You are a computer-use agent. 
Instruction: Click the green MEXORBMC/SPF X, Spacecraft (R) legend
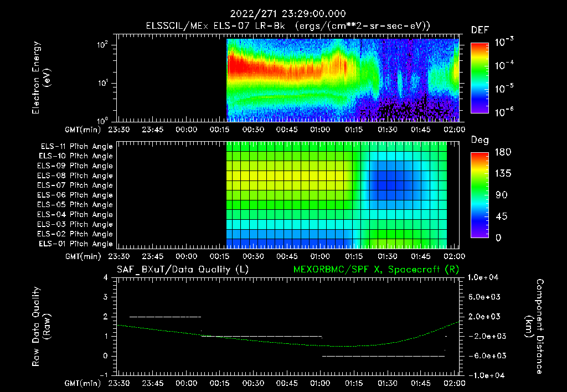(x=377, y=270)
